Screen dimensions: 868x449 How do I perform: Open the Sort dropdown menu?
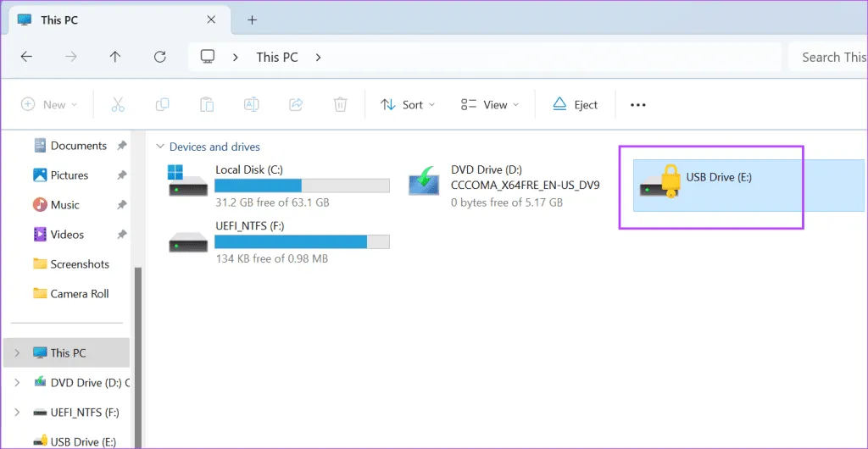pos(407,105)
